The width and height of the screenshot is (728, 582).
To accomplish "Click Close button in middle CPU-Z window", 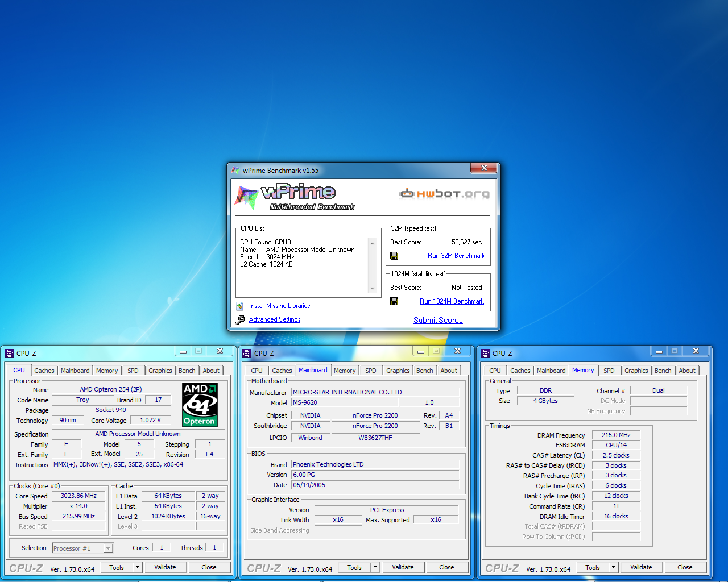I will tap(446, 567).
